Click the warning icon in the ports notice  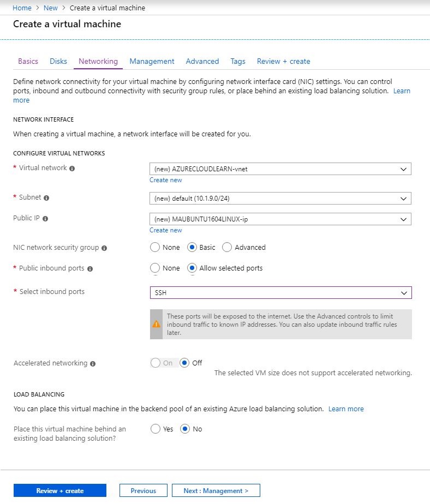tap(157, 323)
